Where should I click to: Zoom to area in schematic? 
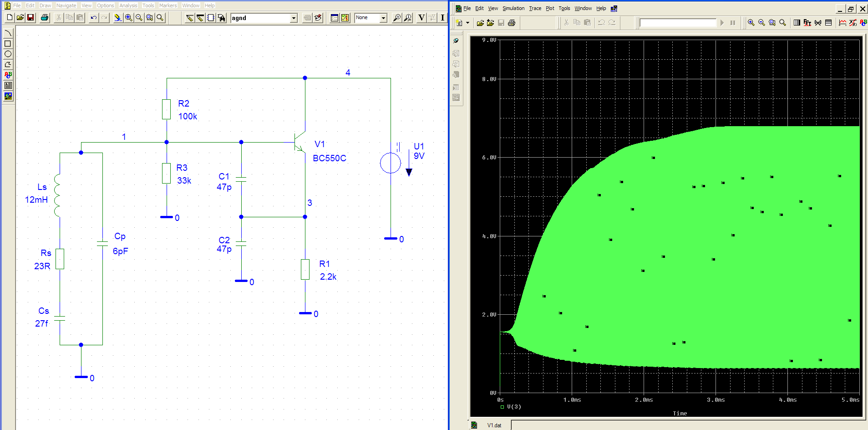pyautogui.click(x=149, y=18)
